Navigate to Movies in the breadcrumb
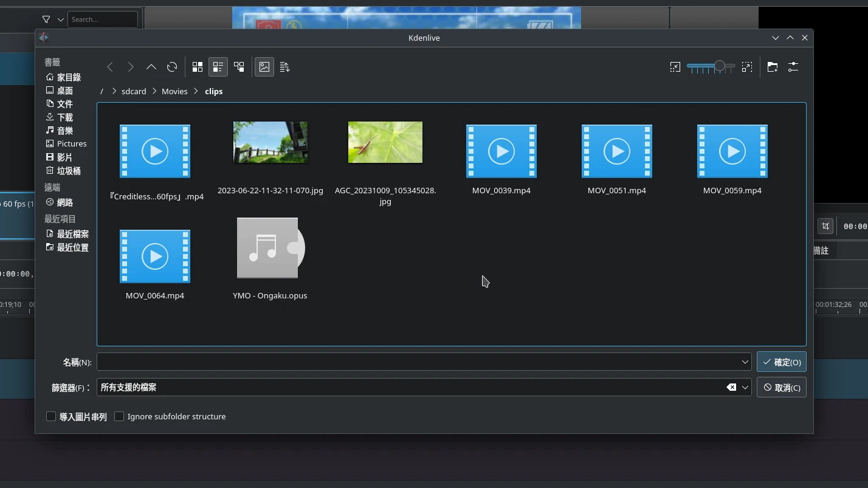 [174, 91]
